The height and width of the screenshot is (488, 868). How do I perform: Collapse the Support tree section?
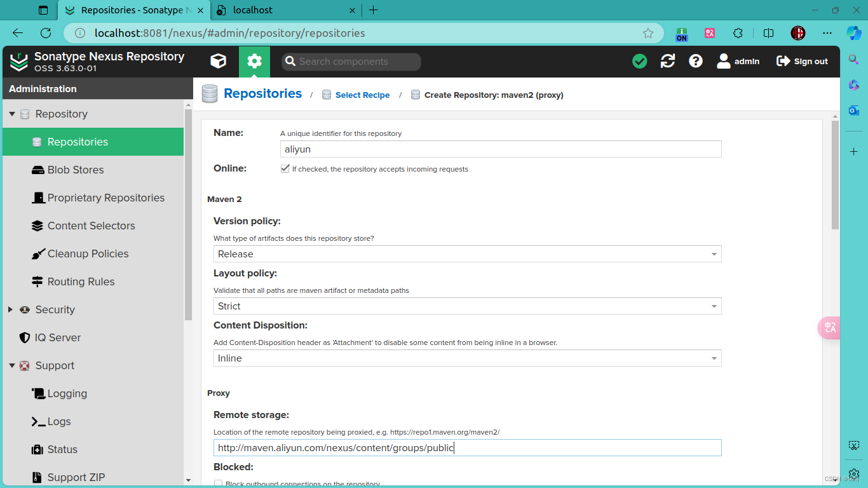(11, 365)
